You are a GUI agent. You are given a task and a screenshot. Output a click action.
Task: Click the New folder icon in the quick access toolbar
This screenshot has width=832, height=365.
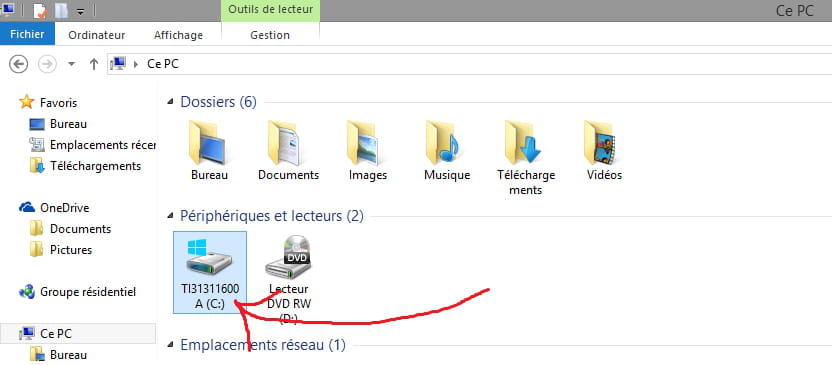[62, 11]
